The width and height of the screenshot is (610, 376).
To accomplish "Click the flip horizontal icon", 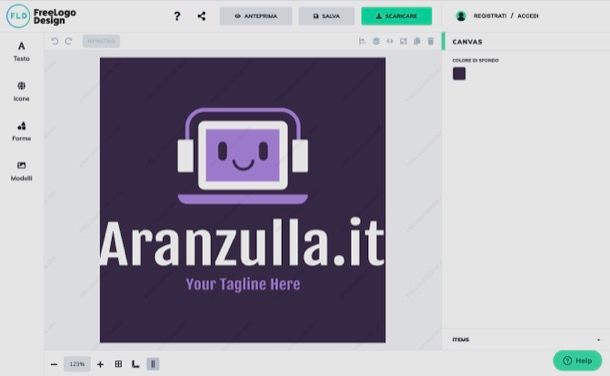I will point(389,41).
